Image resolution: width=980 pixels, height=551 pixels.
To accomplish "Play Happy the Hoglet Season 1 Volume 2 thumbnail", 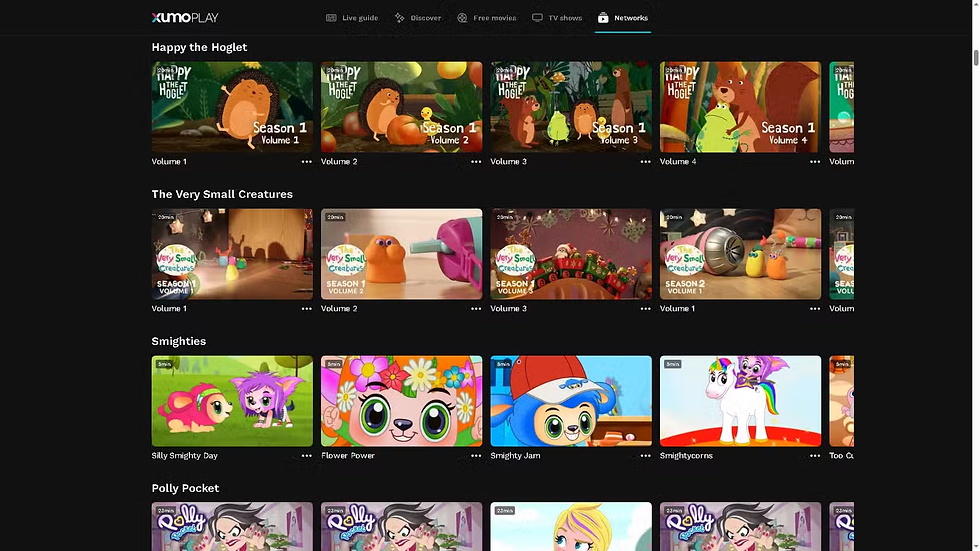I will 401,107.
